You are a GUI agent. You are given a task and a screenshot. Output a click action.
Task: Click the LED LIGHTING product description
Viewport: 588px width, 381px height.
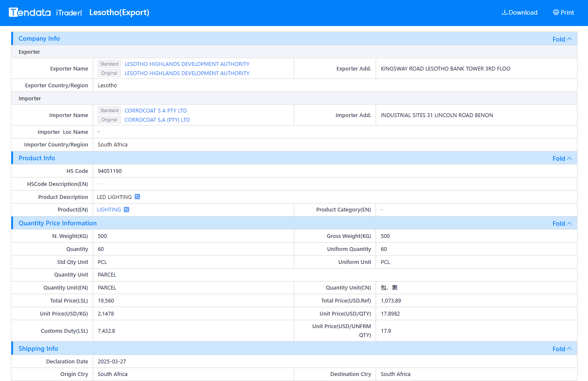114,197
